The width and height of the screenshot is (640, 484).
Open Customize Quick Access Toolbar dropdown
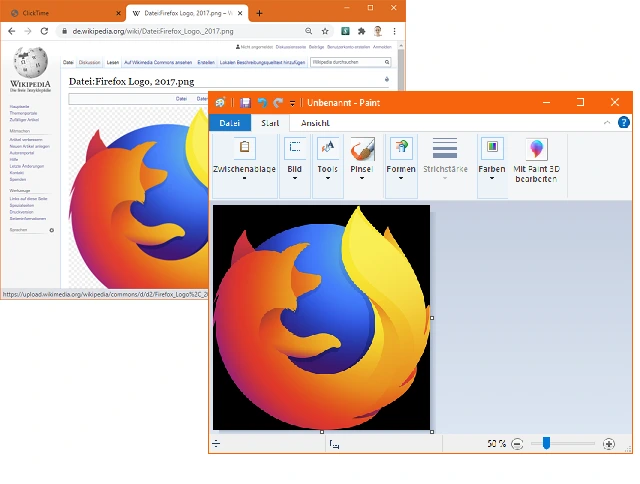click(x=292, y=103)
